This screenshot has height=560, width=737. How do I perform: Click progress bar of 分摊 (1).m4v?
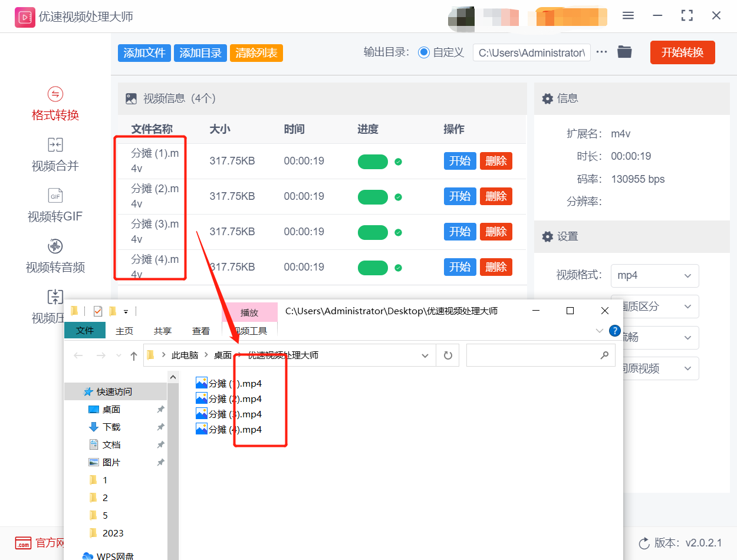373,162
